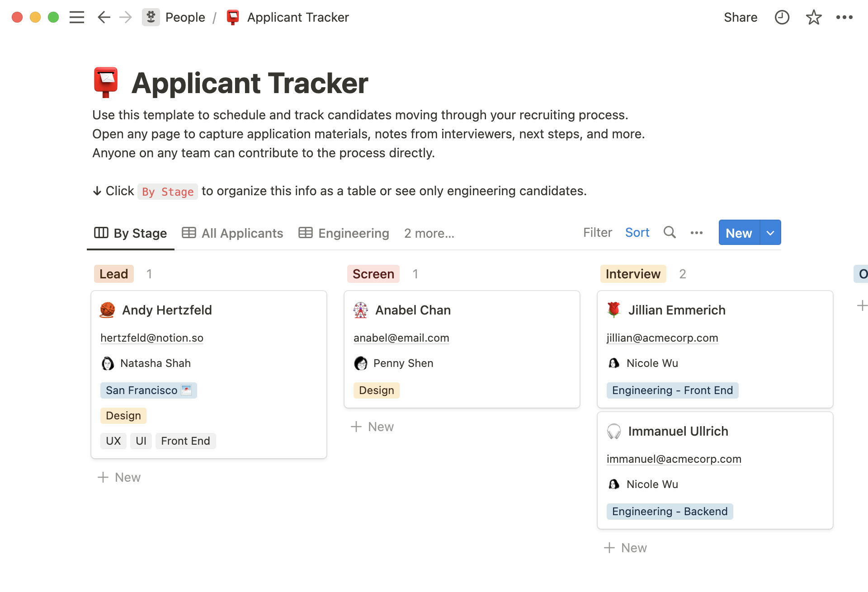Viewport: 868px width, 592px height.
Task: Navigate forward using the forward arrow
Action: pos(125,17)
